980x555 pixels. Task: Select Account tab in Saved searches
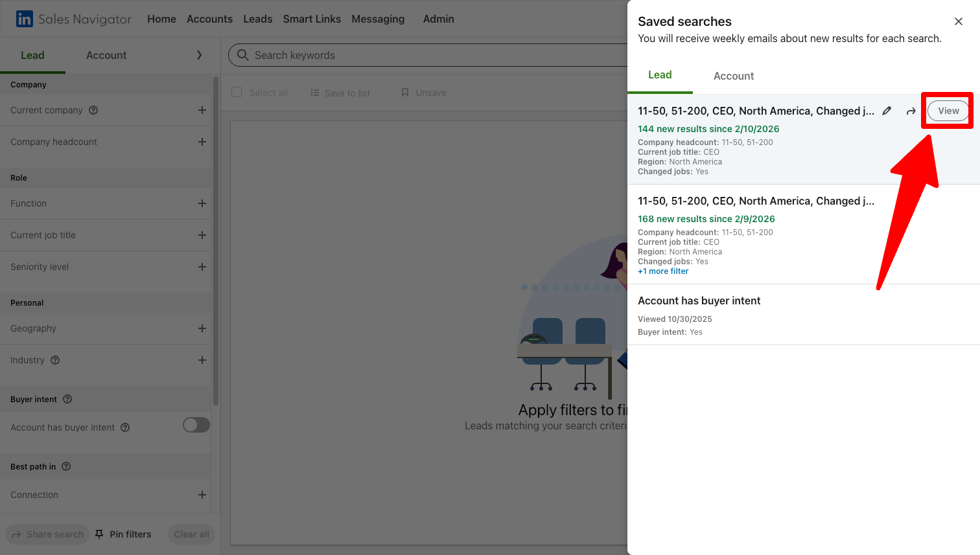tap(734, 76)
